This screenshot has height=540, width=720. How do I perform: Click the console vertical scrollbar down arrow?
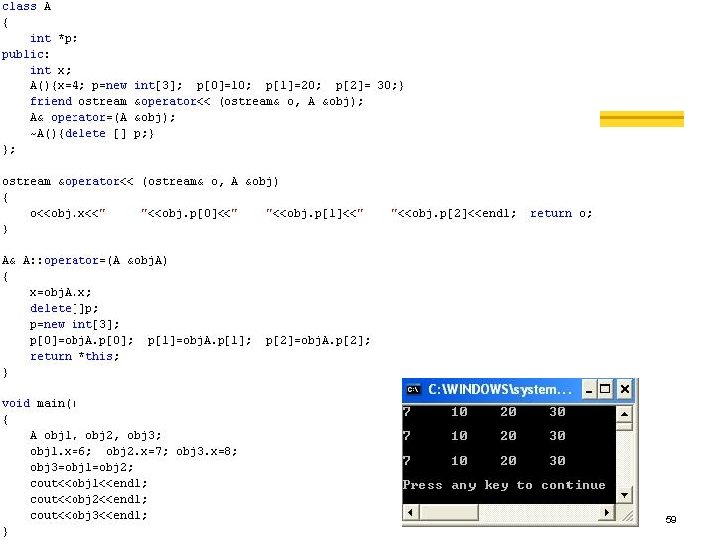(624, 495)
